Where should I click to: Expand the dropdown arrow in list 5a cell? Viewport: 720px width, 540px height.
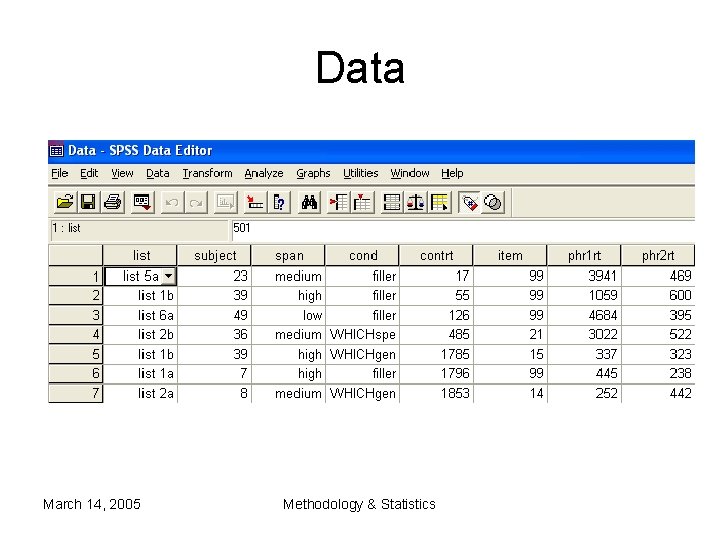coord(169,276)
